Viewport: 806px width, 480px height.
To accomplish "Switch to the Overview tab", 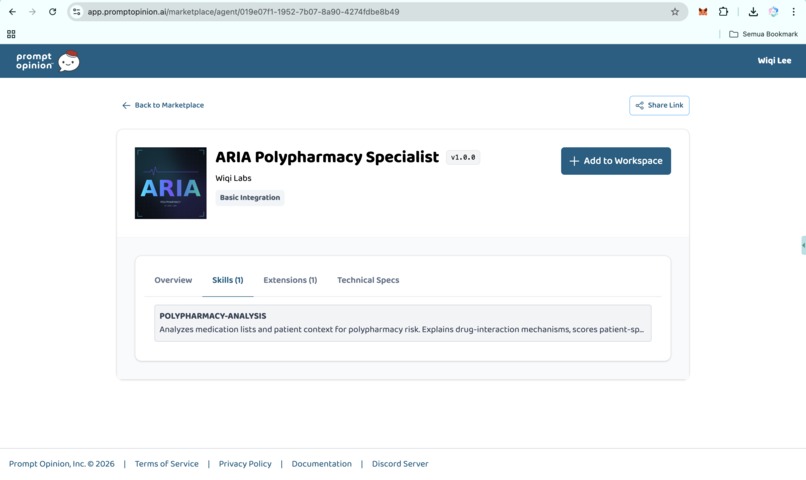I will point(173,280).
